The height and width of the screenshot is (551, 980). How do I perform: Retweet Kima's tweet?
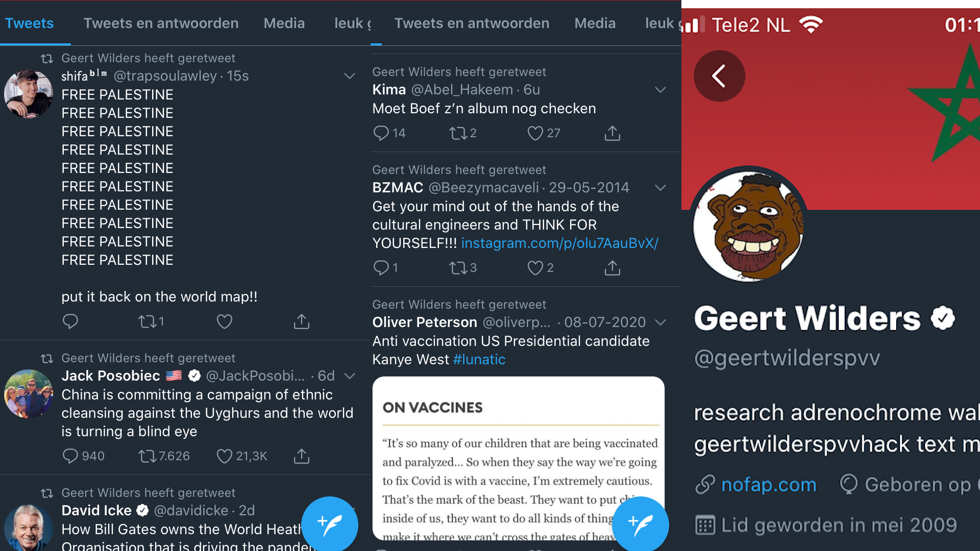(458, 133)
